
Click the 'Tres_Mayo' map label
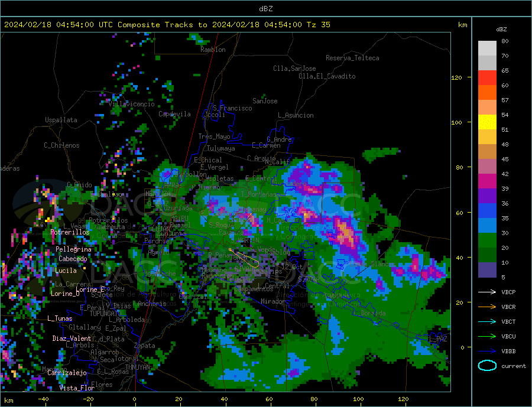pos(214,136)
